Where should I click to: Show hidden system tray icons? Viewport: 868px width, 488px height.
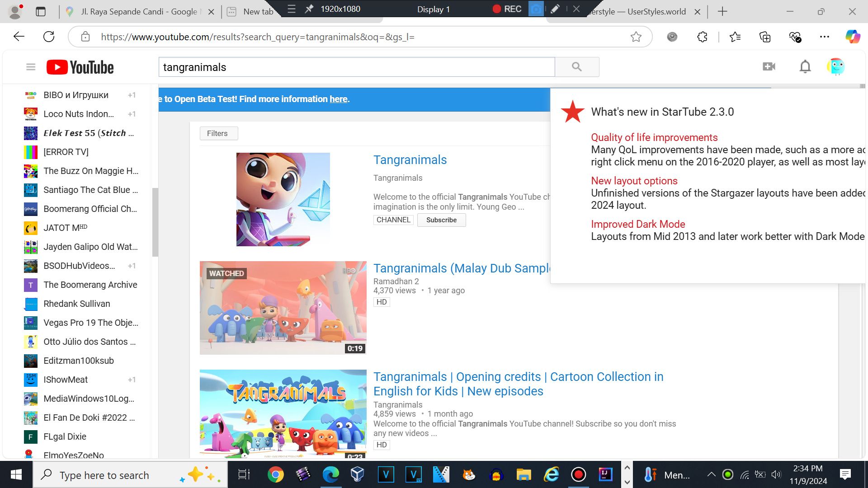click(x=711, y=474)
